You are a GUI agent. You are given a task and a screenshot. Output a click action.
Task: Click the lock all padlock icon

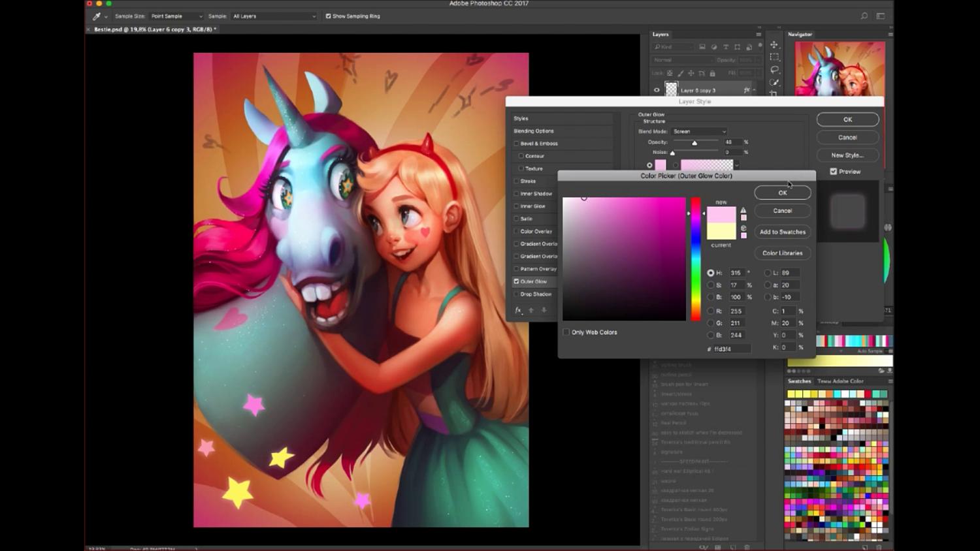point(713,73)
